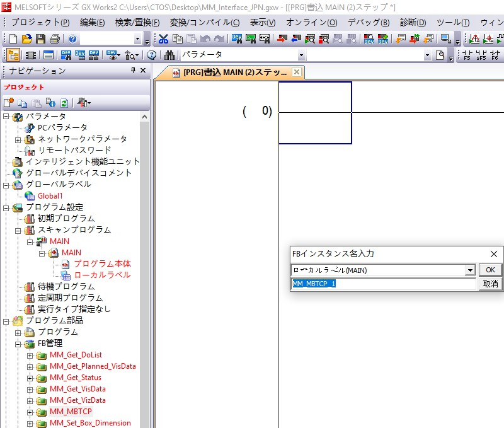
Task: Open the デバッグ menu
Action: pos(369,23)
